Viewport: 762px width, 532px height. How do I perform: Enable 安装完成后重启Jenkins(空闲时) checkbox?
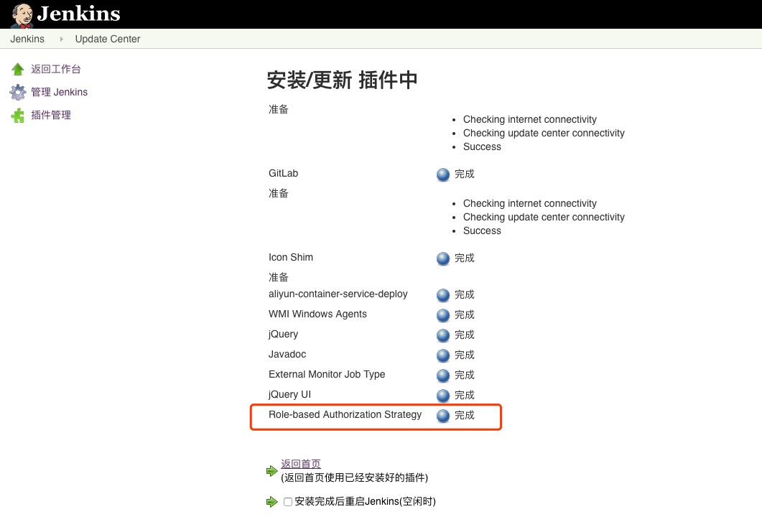point(288,502)
